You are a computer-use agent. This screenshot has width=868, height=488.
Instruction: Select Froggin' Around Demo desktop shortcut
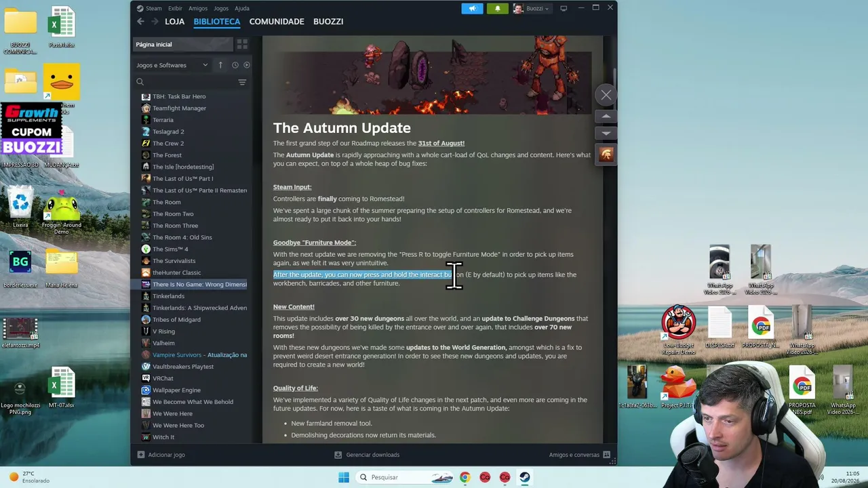pos(61,212)
